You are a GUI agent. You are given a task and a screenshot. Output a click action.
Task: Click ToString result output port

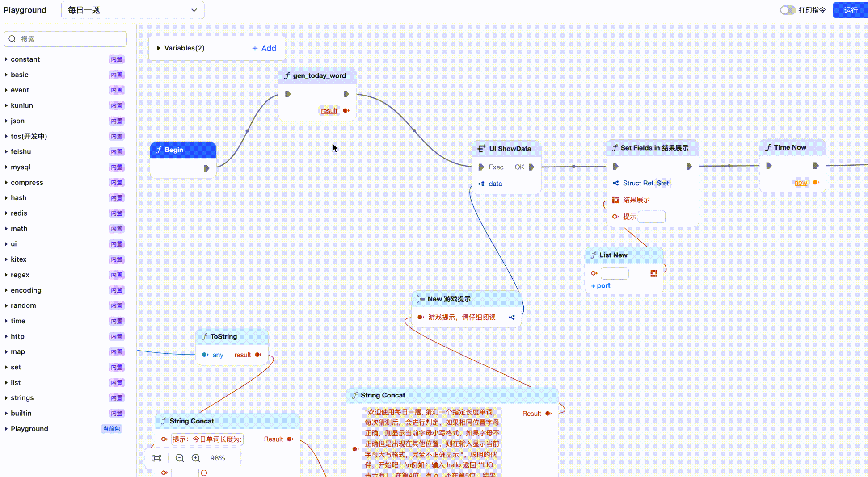258,355
